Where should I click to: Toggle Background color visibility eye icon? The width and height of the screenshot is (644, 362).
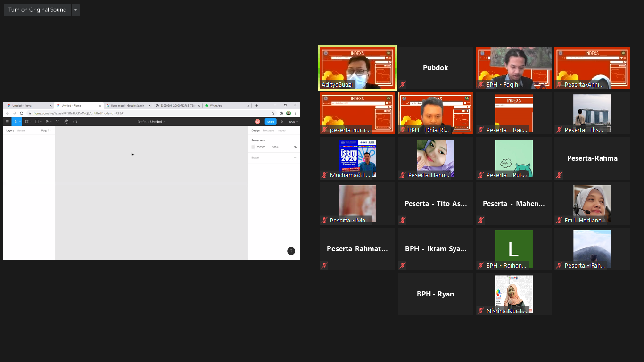click(x=295, y=147)
